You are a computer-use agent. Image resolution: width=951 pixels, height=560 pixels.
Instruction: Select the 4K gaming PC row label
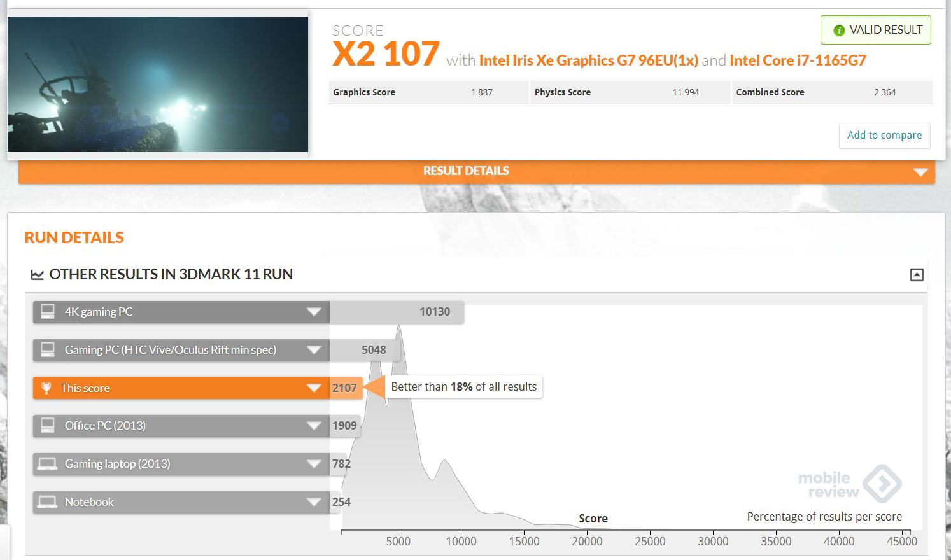99,312
